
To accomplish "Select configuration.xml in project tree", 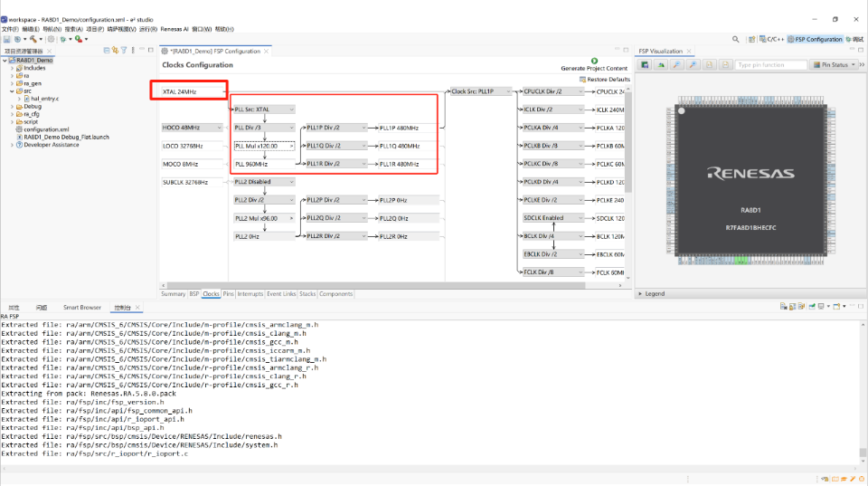I will tap(46, 129).
